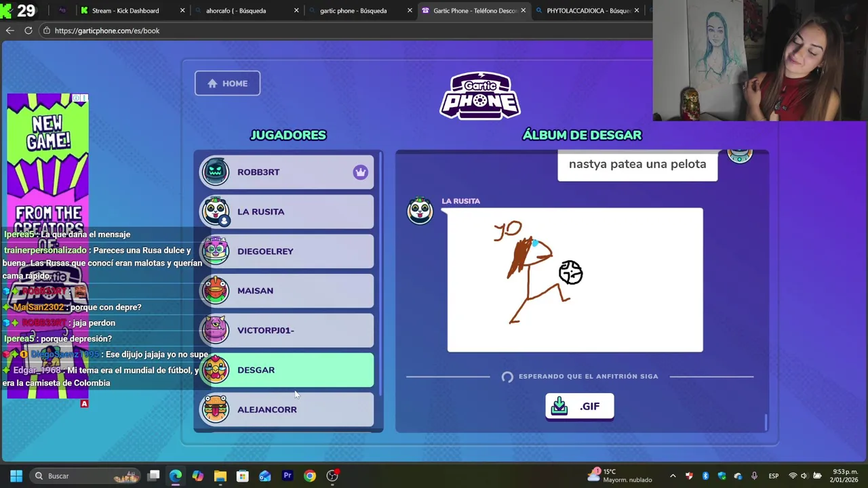Open the Windows Start menu
Image resolution: width=868 pixels, height=488 pixels.
pos(16,476)
